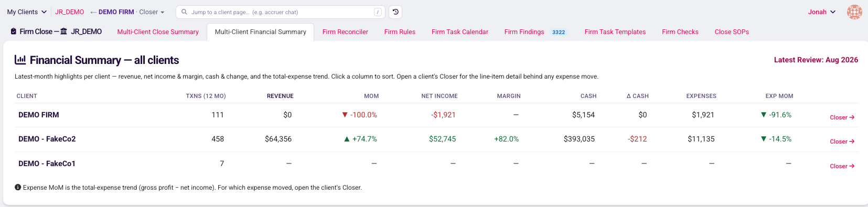
Task: Expand the My Clients dropdown
Action: coord(27,12)
